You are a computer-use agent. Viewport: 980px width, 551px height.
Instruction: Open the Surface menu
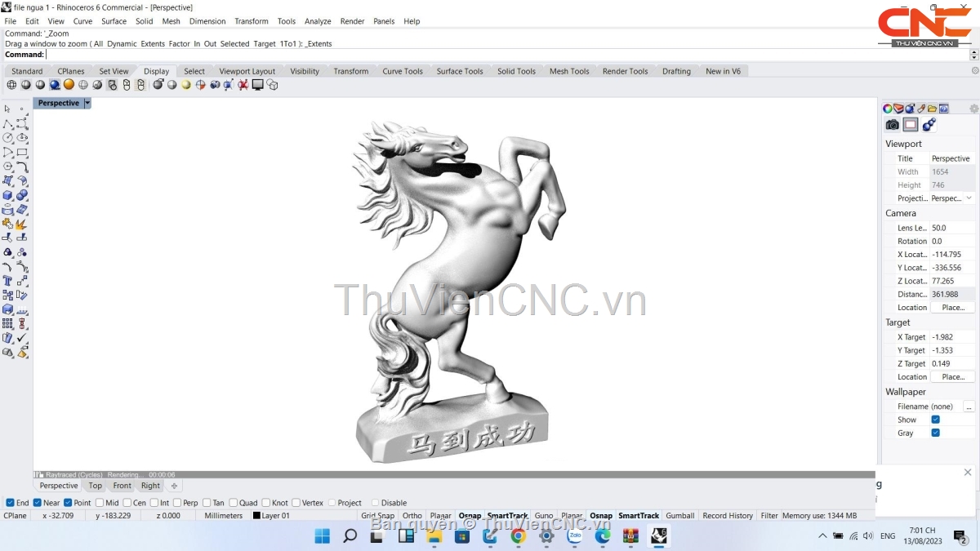click(x=114, y=21)
